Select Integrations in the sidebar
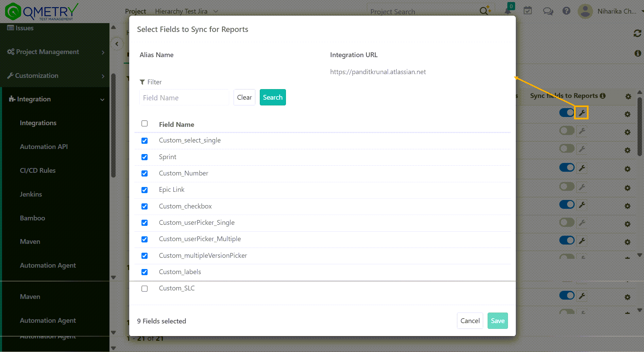This screenshot has height=352, width=644. point(38,123)
